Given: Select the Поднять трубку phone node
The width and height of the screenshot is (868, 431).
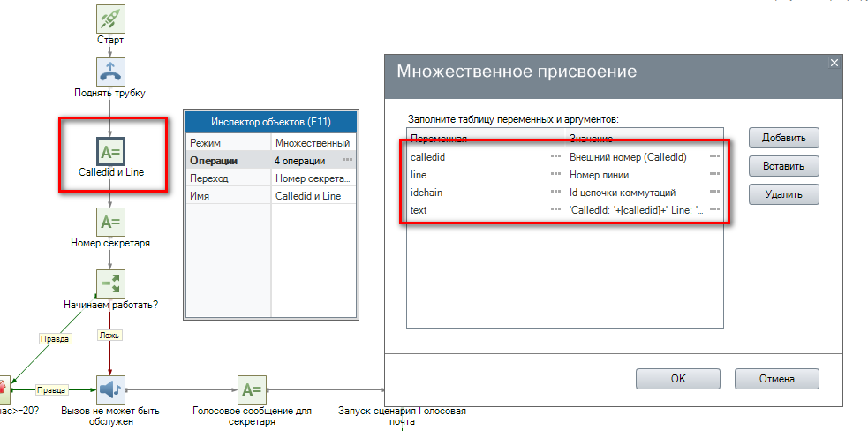Looking at the screenshot, I should pos(110,72).
